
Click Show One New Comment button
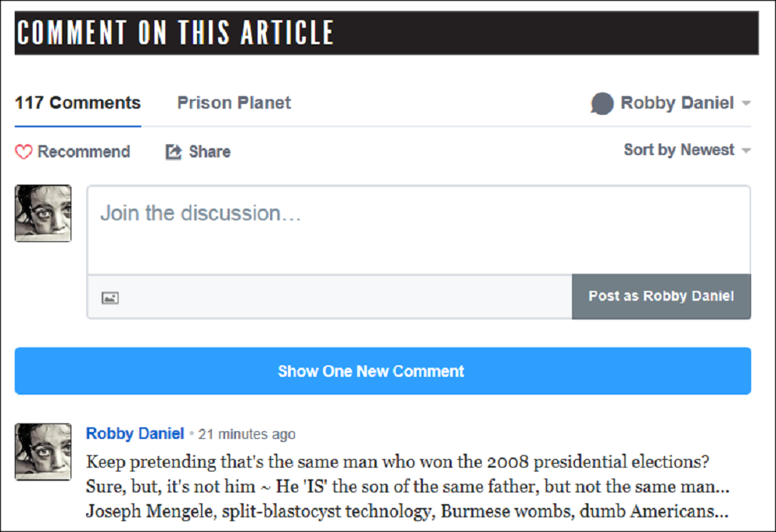pyautogui.click(x=383, y=371)
